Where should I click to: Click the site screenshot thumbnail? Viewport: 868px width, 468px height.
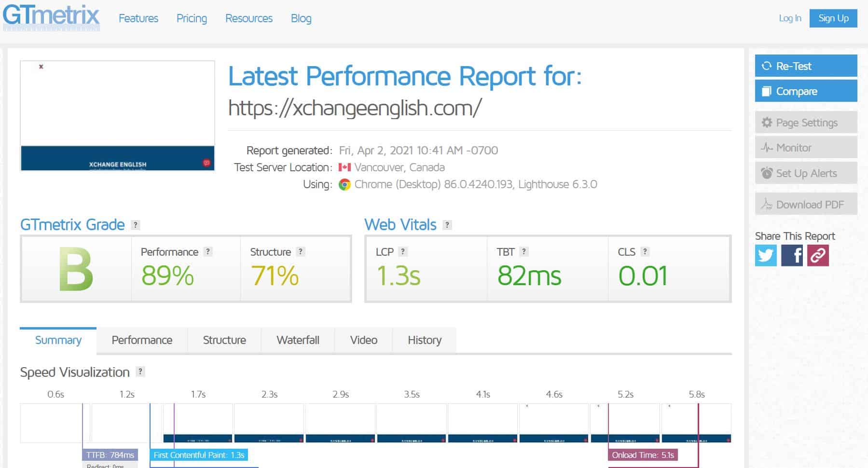click(x=117, y=115)
